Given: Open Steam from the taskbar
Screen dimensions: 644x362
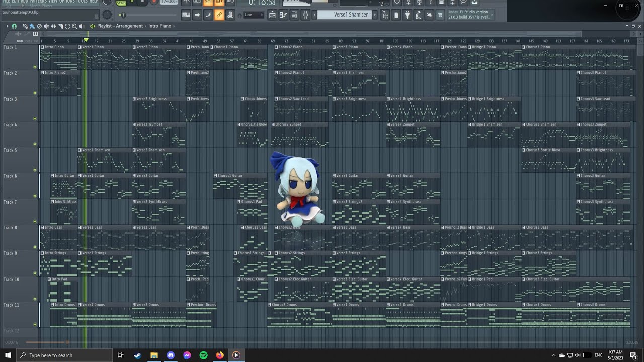Looking at the screenshot, I should pyautogui.click(x=137, y=355).
